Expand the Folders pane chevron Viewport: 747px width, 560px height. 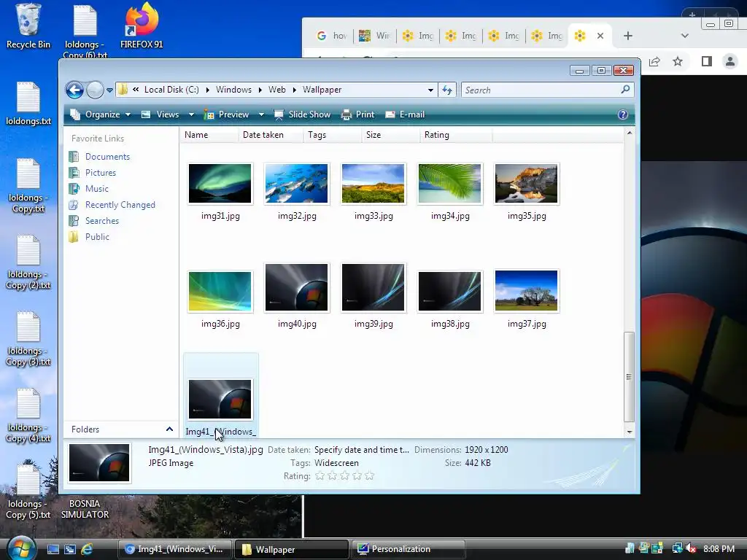click(169, 429)
